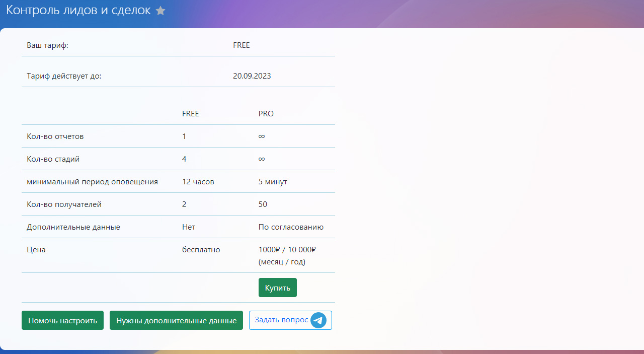
Task: Click the Задать вопрос link label
Action: [281, 320]
